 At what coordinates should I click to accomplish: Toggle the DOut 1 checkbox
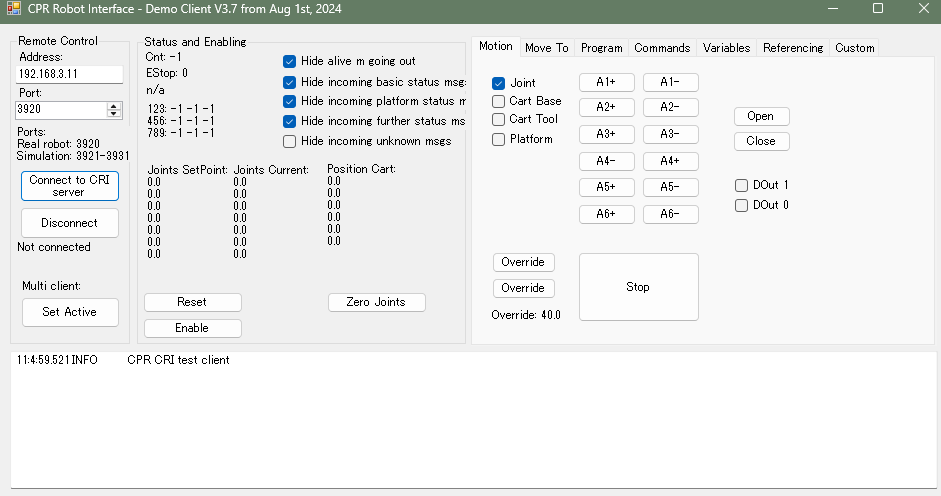pos(742,185)
